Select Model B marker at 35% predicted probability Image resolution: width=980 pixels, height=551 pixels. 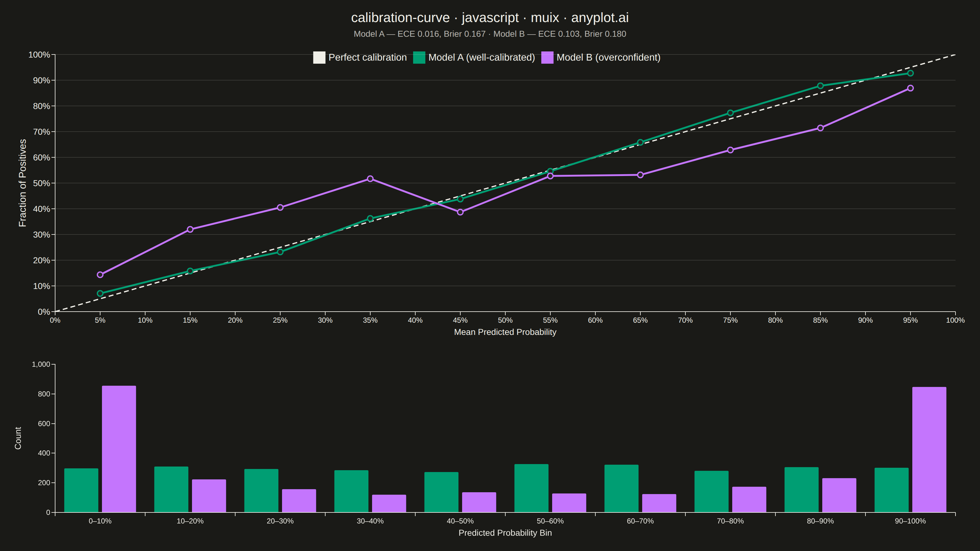pos(370,179)
